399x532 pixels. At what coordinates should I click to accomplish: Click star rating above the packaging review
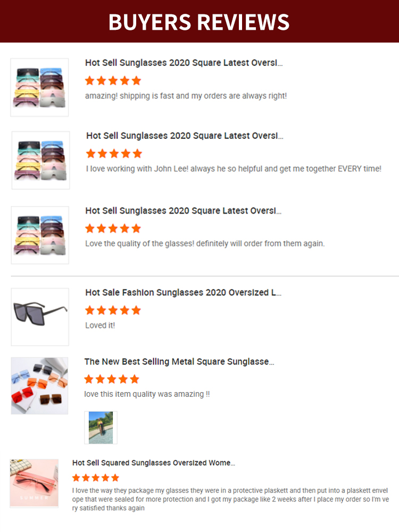96,478
